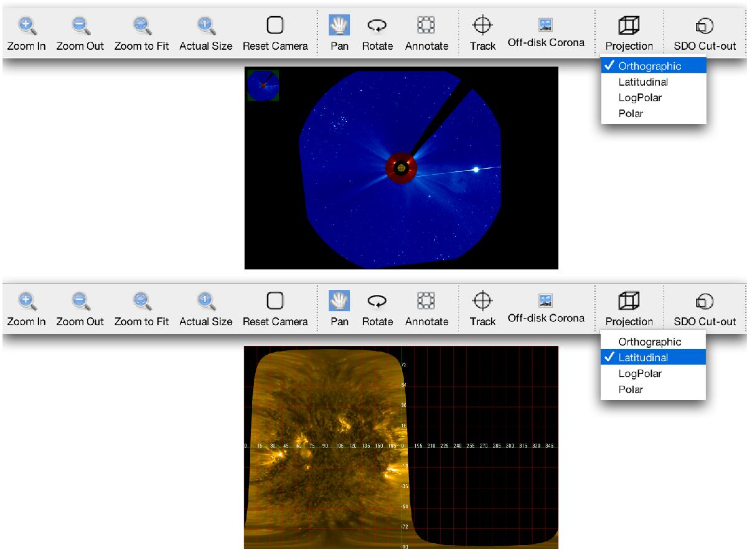Choose LogPolar in the menu with Orthographic checked
747x560 pixels.
click(x=640, y=98)
